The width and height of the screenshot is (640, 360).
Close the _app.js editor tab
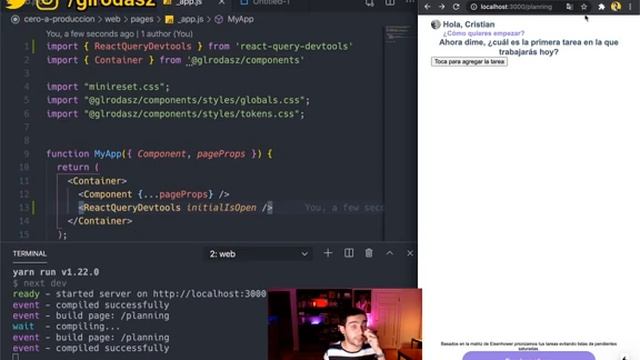(x=221, y=2)
